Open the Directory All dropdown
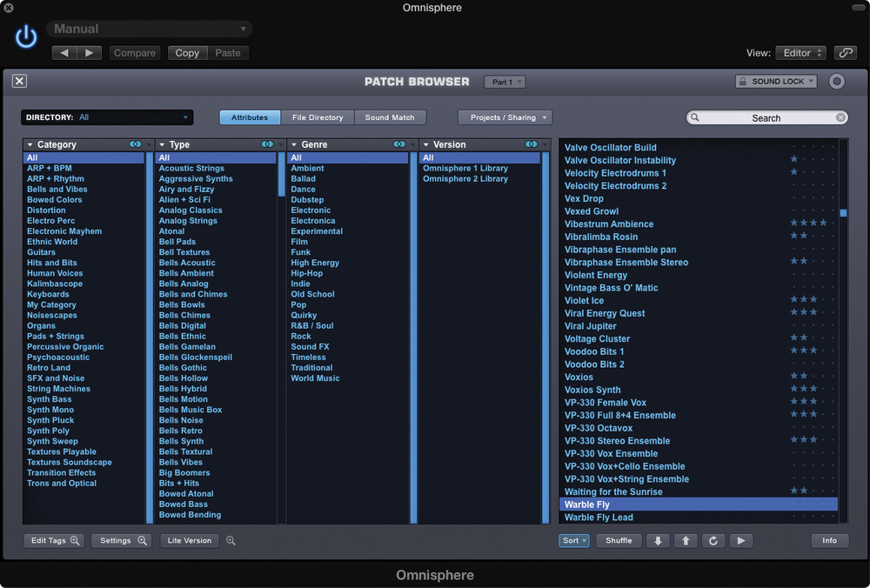This screenshot has height=588, width=870. click(x=107, y=117)
